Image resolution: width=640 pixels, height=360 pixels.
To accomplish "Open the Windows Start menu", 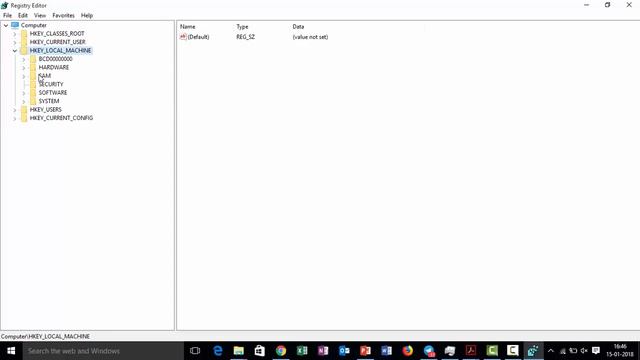I will 11,351.
